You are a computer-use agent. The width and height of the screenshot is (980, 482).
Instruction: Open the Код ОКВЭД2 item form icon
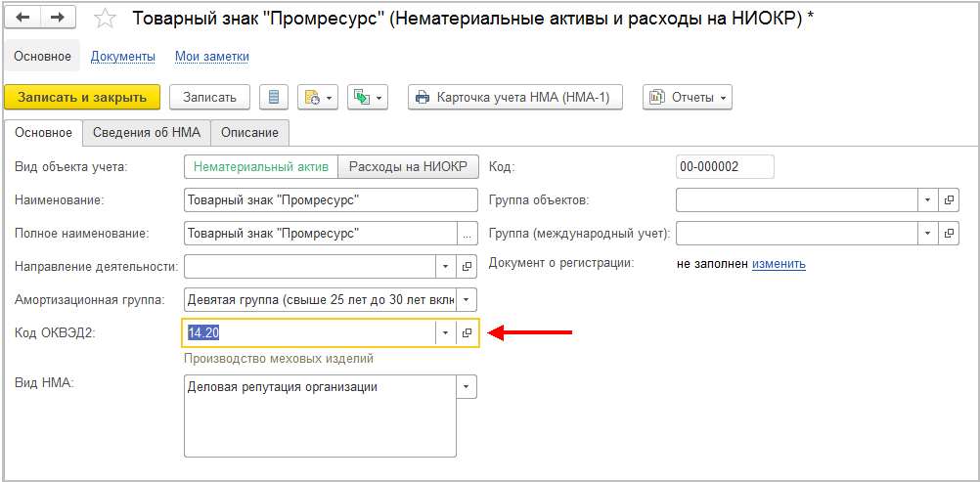(467, 333)
